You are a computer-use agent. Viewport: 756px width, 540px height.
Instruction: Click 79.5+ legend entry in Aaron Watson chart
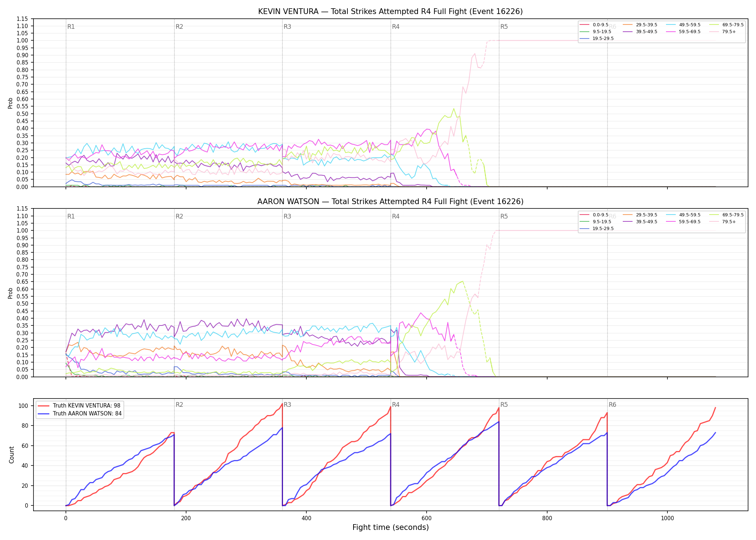723,222
